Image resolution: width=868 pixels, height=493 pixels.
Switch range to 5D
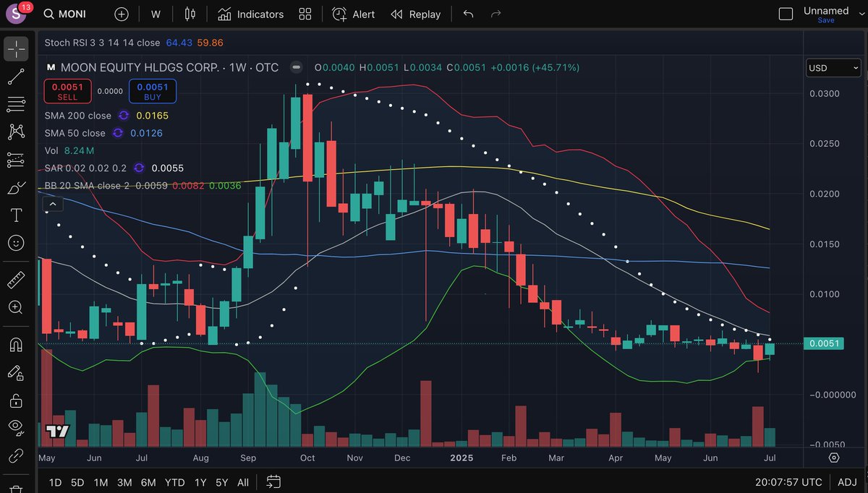click(77, 482)
